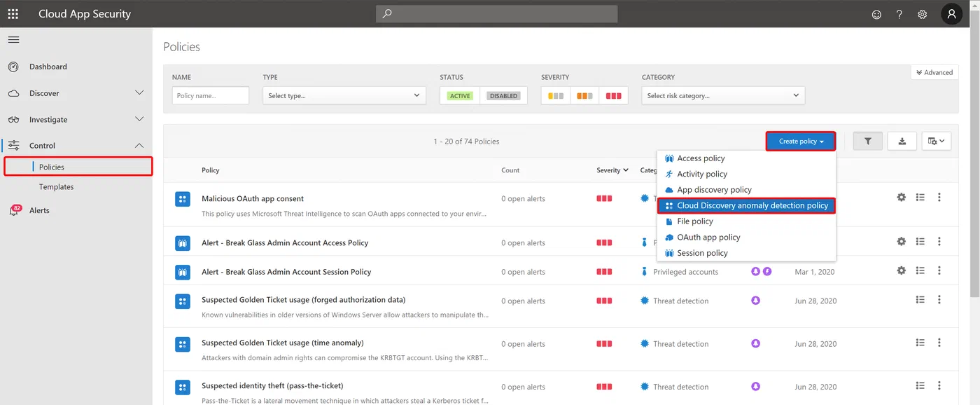This screenshot has width=980, height=405.
Task: Open list icon for Suspected identity theft policy
Action: point(920,385)
